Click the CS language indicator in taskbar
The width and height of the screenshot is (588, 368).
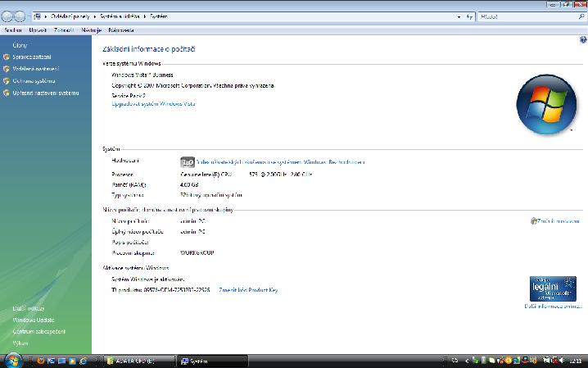tap(455, 361)
